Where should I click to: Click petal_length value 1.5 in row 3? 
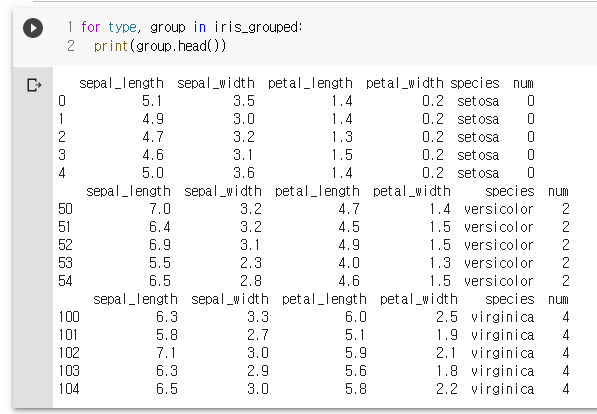tap(342, 155)
